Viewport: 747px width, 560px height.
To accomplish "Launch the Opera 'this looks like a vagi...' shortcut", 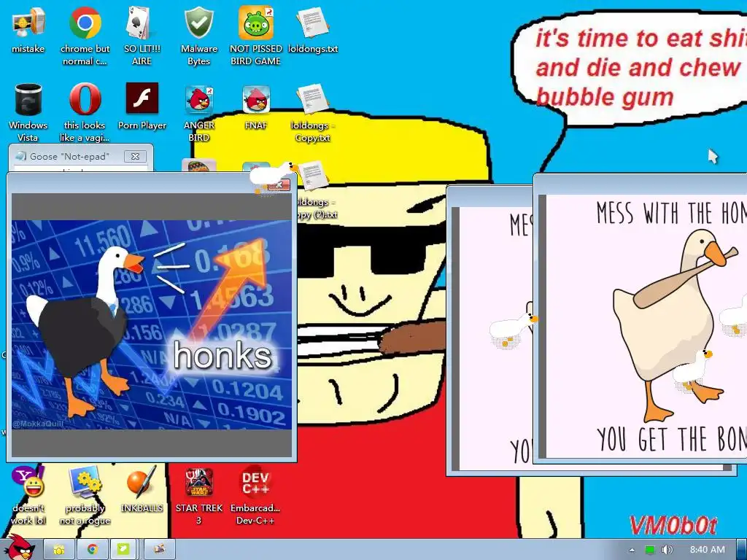I will tap(85, 112).
